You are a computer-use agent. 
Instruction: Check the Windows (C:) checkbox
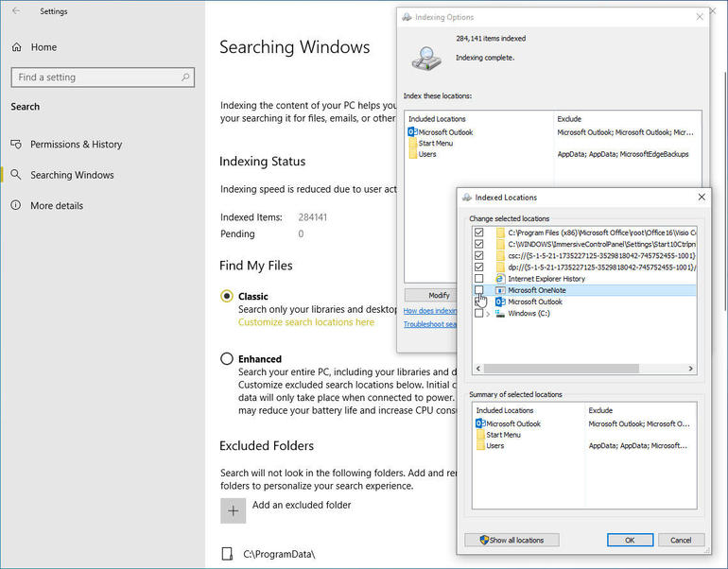tap(479, 313)
